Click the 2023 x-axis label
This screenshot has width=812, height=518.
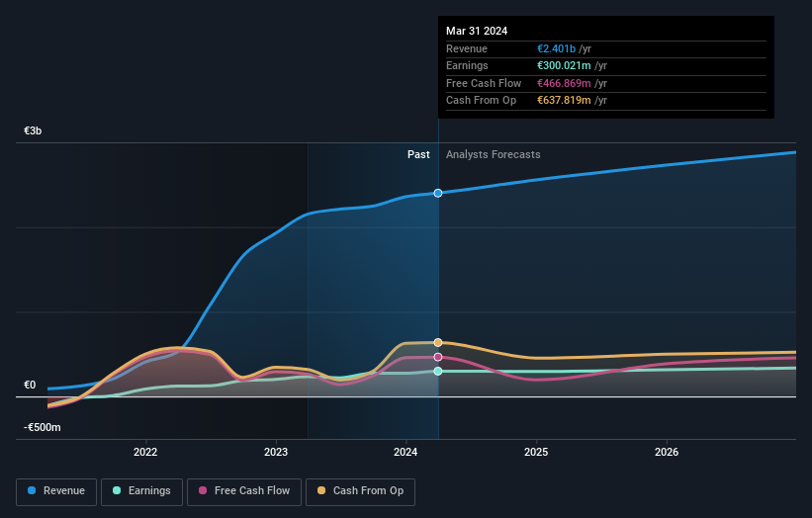coord(276,452)
